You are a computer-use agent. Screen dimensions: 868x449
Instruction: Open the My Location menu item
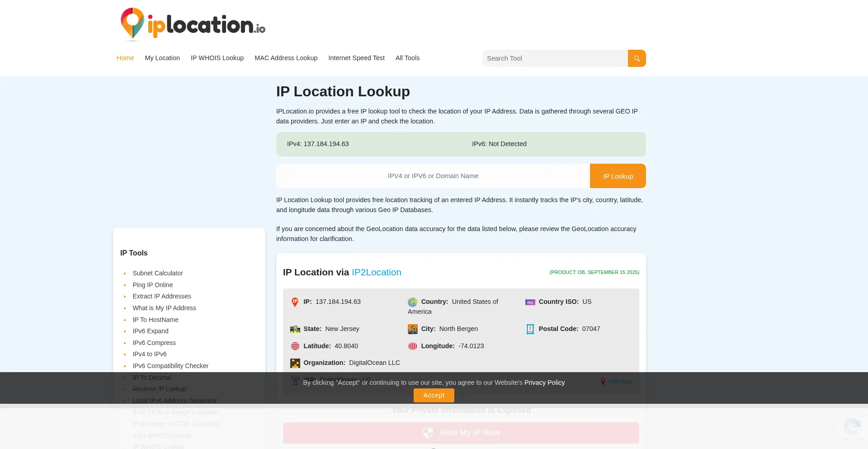click(162, 58)
